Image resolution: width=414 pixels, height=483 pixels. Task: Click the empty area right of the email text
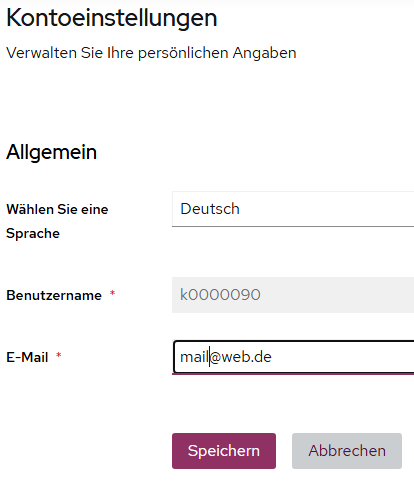click(x=343, y=357)
